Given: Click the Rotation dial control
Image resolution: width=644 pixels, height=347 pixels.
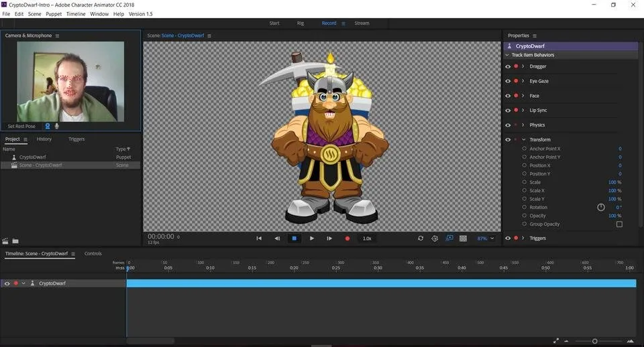Looking at the screenshot, I should tap(601, 208).
